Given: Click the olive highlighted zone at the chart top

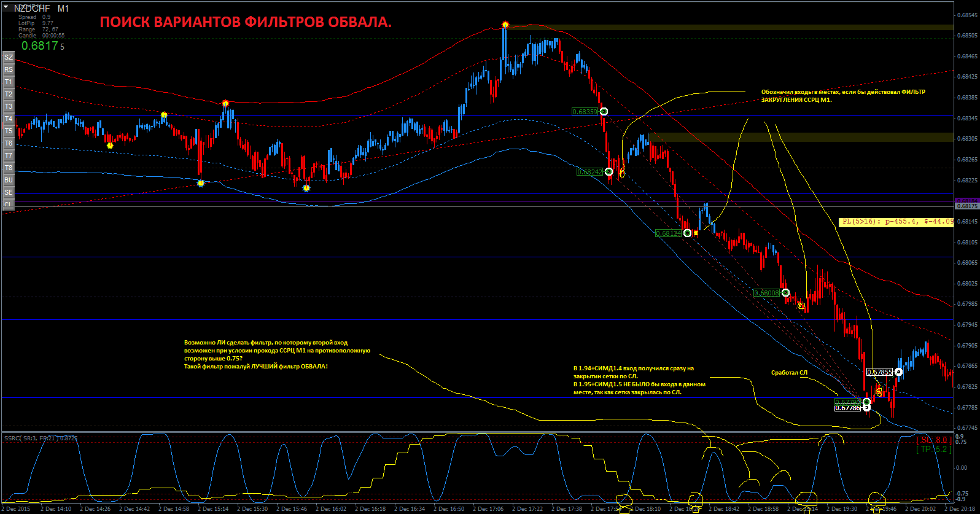Looking at the screenshot, I should pos(731,27).
